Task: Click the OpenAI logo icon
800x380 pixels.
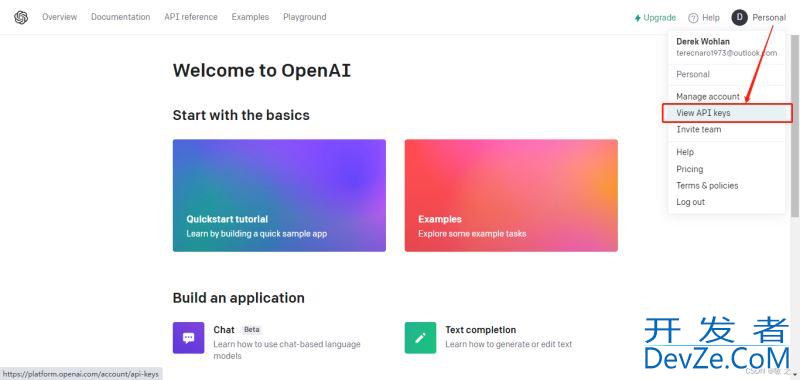Action: pyautogui.click(x=21, y=18)
